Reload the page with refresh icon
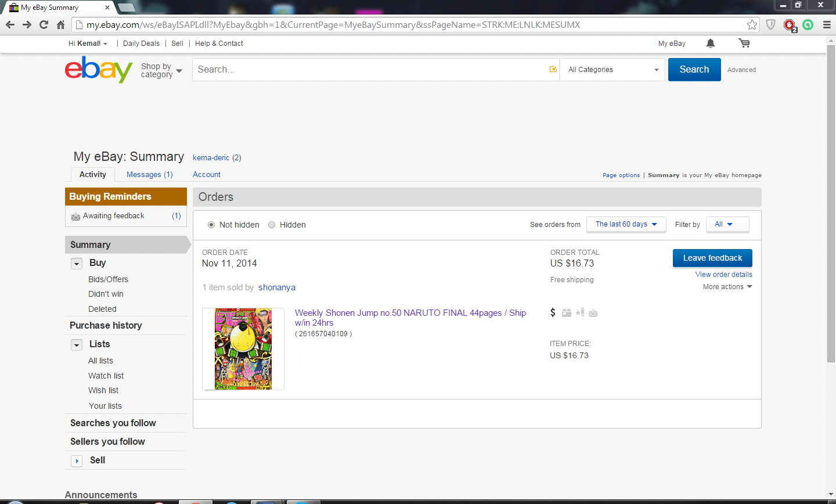This screenshot has height=504, width=836. click(x=44, y=24)
